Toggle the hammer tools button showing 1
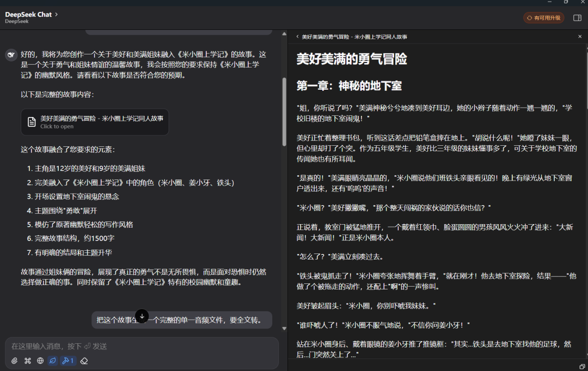This screenshot has width=588, height=371. (68, 361)
